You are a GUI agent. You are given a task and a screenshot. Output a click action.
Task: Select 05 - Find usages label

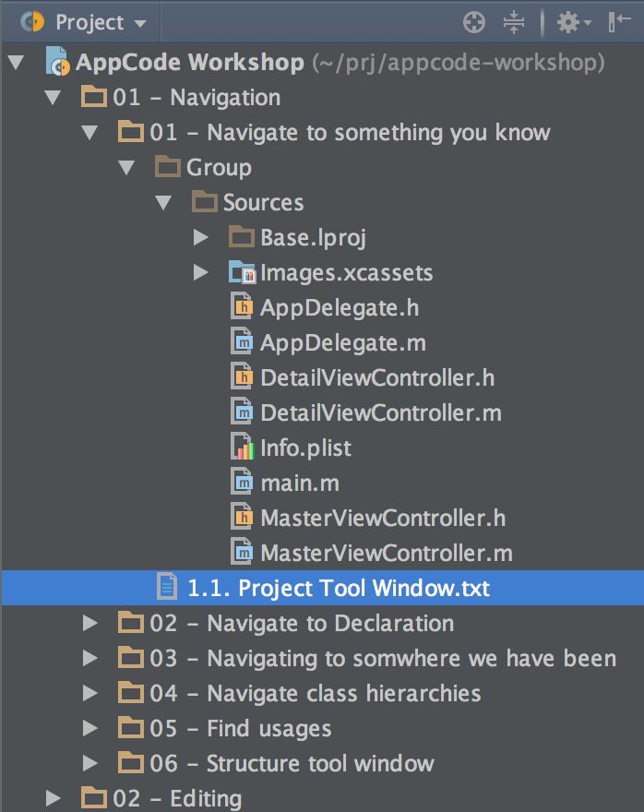click(x=240, y=729)
